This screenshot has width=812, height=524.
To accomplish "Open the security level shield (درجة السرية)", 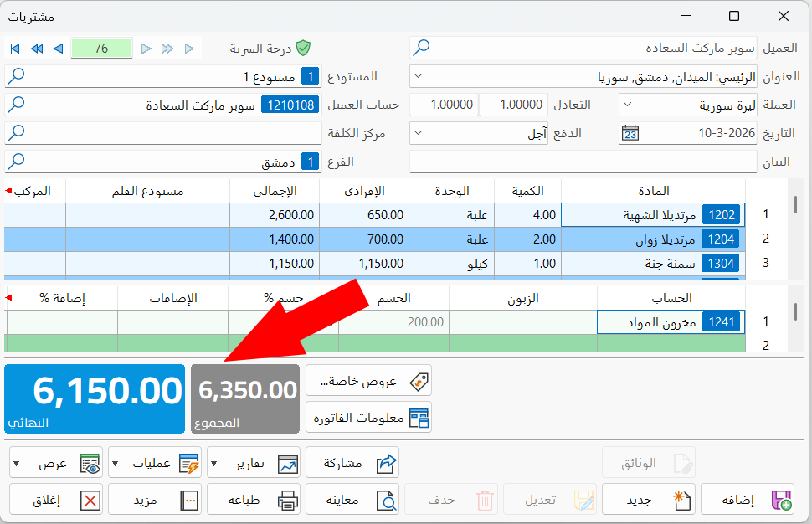I will pos(303,49).
